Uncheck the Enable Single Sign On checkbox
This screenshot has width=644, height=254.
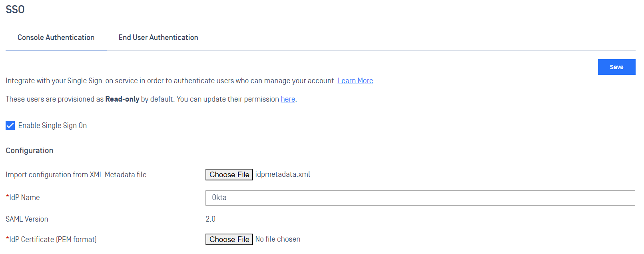coord(10,126)
